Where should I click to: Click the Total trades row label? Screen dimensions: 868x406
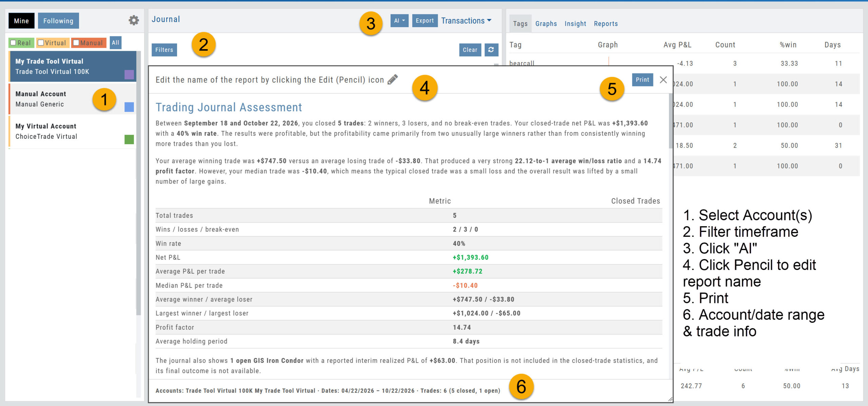(174, 215)
